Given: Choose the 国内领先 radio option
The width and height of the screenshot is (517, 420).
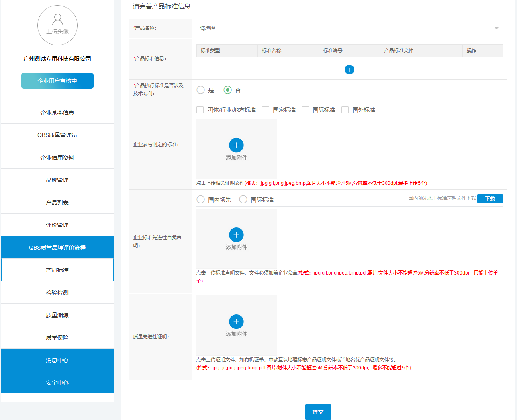Looking at the screenshot, I should [x=201, y=199].
